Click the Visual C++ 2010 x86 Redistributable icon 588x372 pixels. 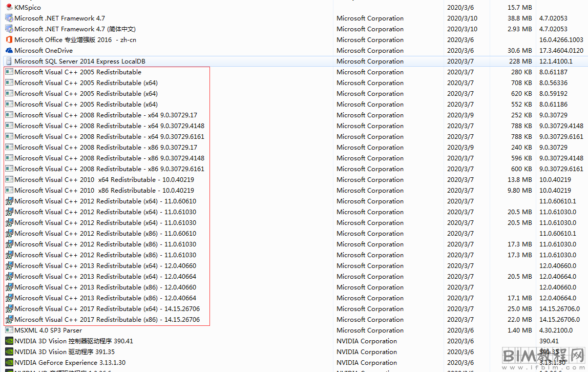[9, 191]
